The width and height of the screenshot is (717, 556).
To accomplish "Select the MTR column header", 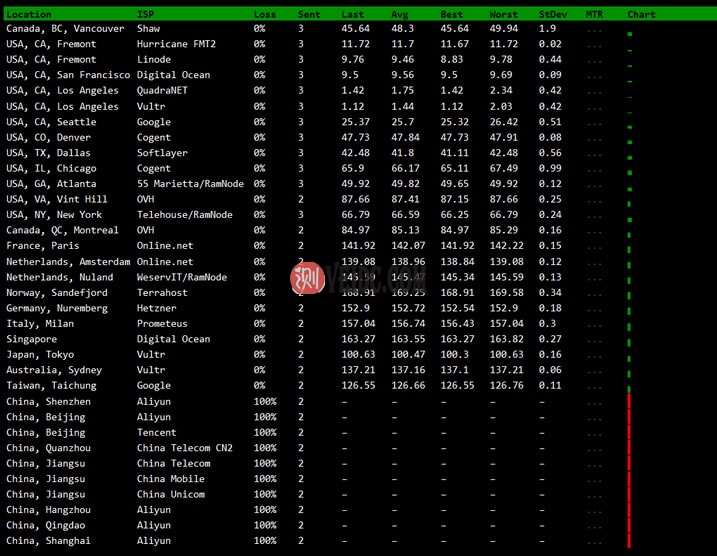I will point(594,14).
